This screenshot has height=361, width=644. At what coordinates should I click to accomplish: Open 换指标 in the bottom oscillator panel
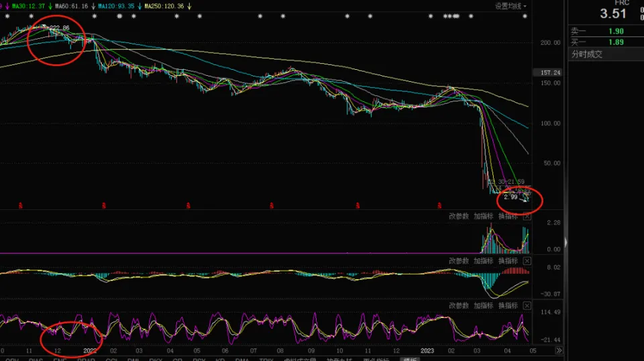(507, 305)
